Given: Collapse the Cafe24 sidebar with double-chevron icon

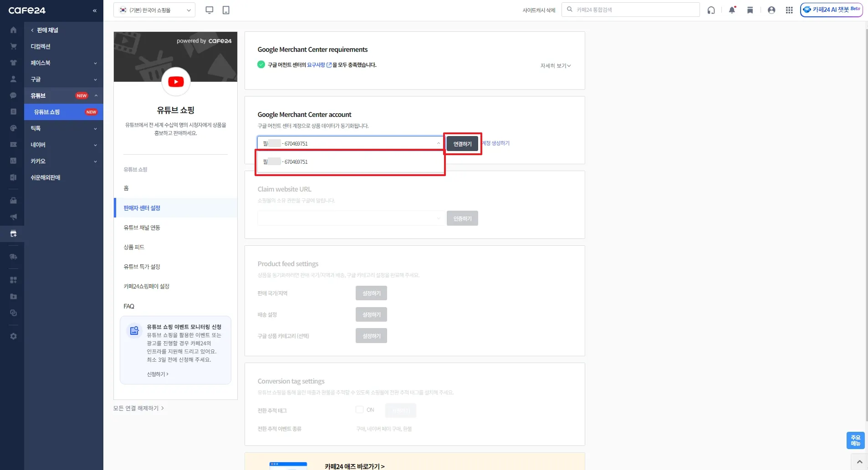Looking at the screenshot, I should pyautogui.click(x=95, y=10).
